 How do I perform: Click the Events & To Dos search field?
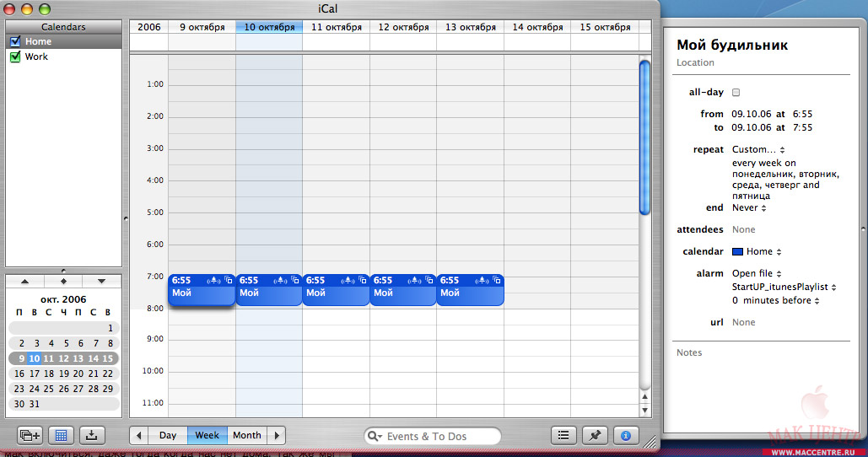(x=433, y=436)
